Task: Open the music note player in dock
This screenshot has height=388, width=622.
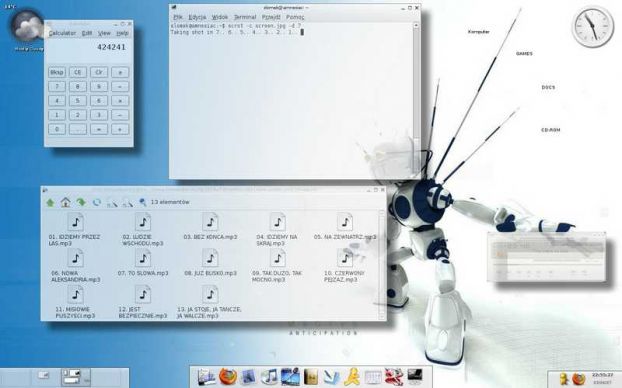Action: pyautogui.click(x=270, y=376)
